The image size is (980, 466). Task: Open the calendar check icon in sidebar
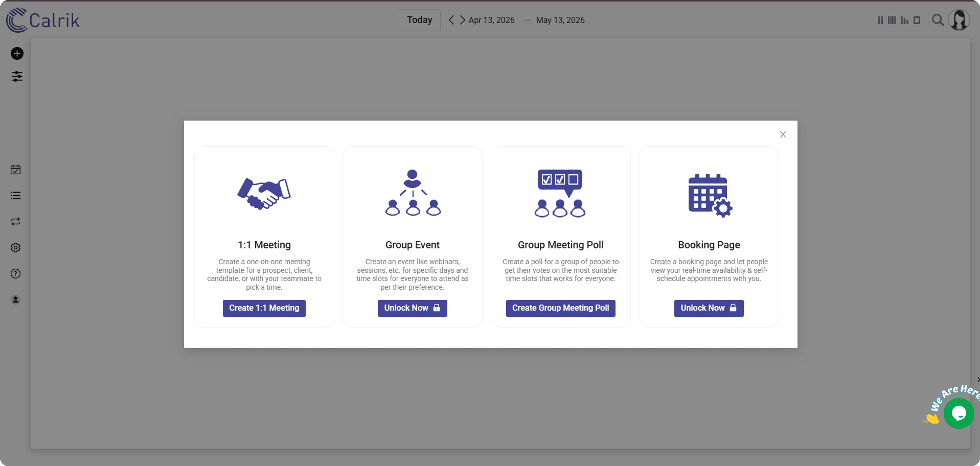pyautogui.click(x=16, y=170)
